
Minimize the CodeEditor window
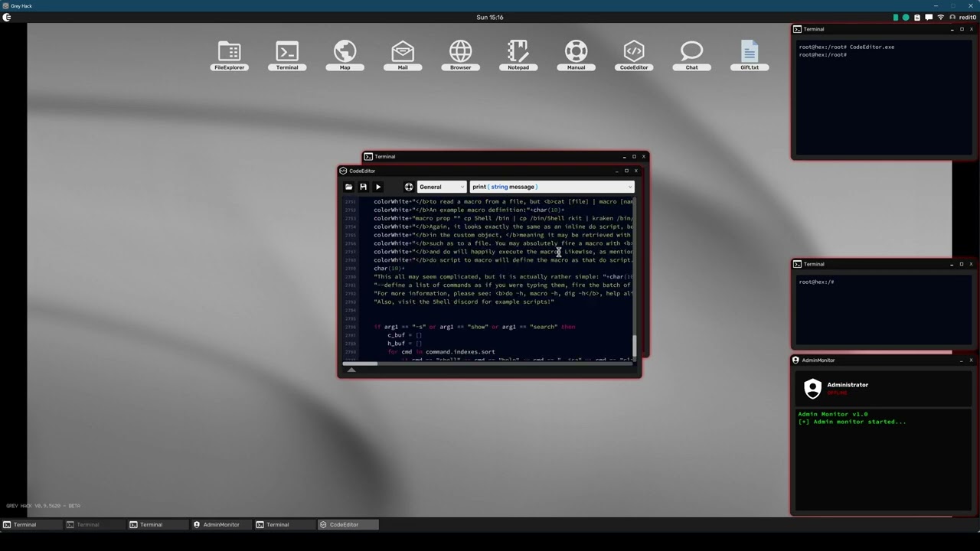pos(616,171)
